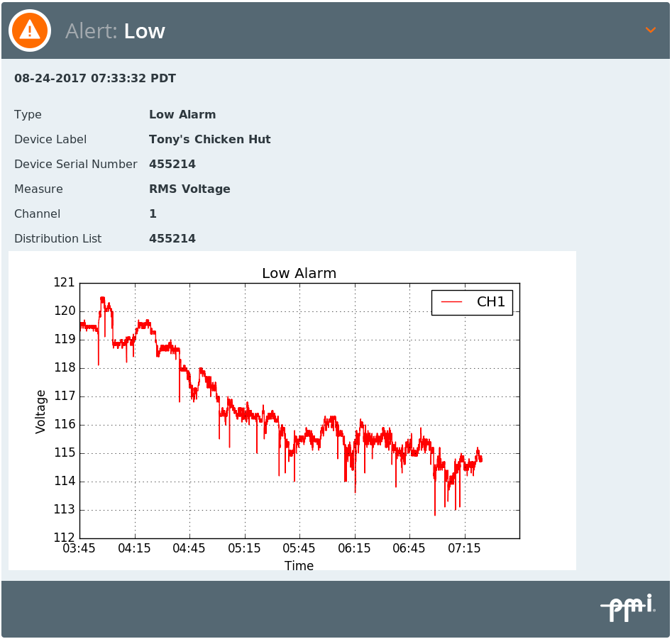Click the Channel value 1
Image resolution: width=672 pixels, height=639 pixels.
pyautogui.click(x=153, y=214)
